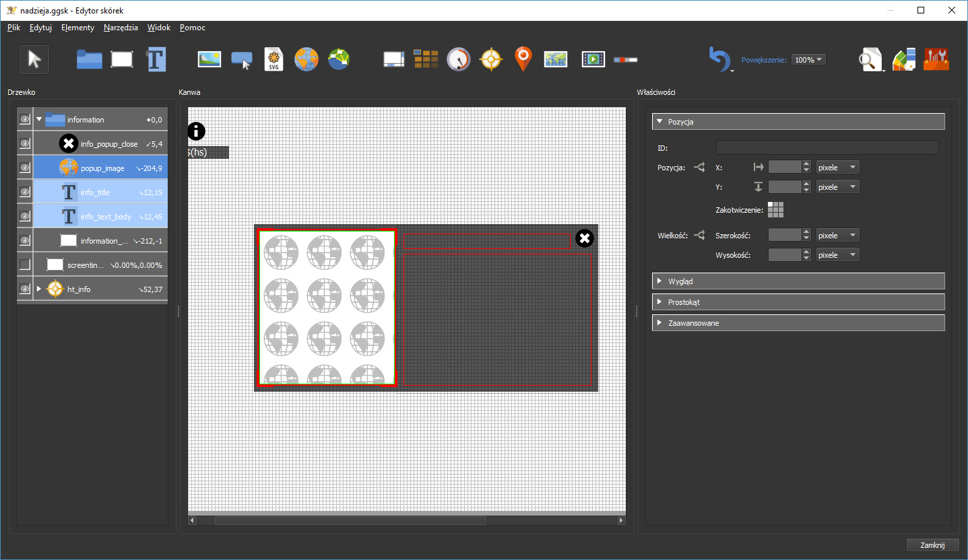Toggle visibility of popup_image
Image resolution: width=968 pixels, height=560 pixels.
pos(25,168)
